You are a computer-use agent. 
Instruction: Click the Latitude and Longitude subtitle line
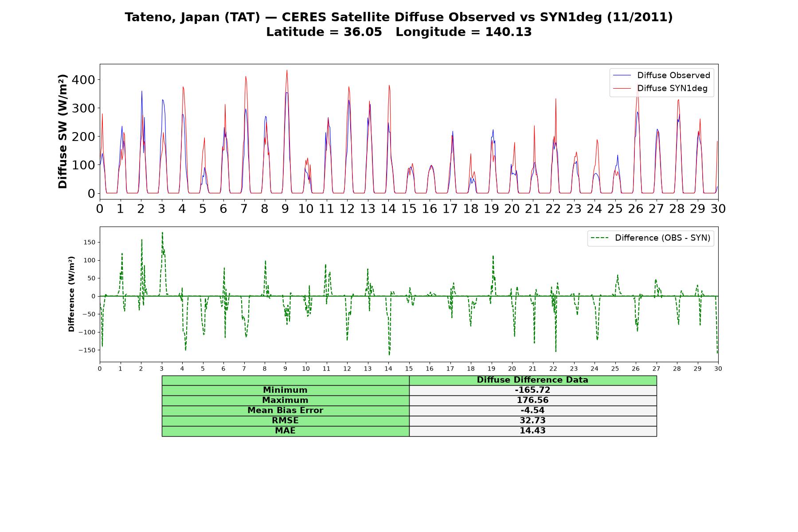(399, 32)
